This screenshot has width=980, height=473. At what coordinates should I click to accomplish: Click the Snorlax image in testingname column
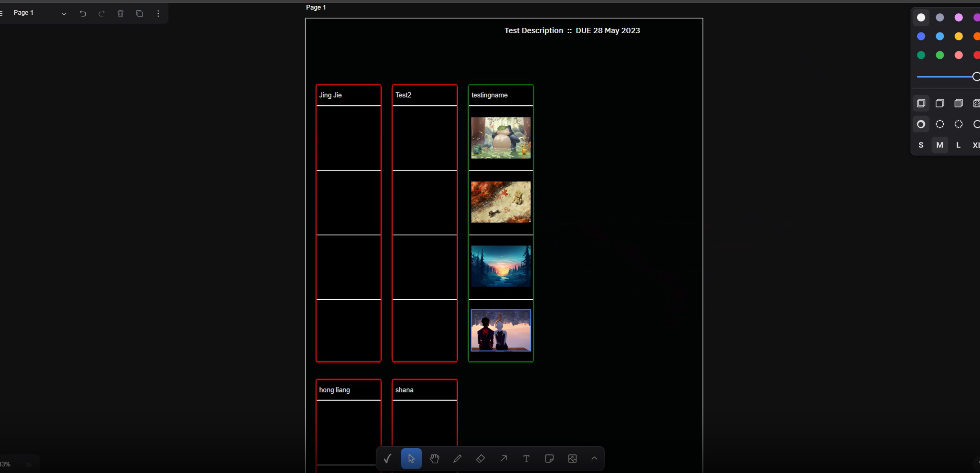(500, 138)
